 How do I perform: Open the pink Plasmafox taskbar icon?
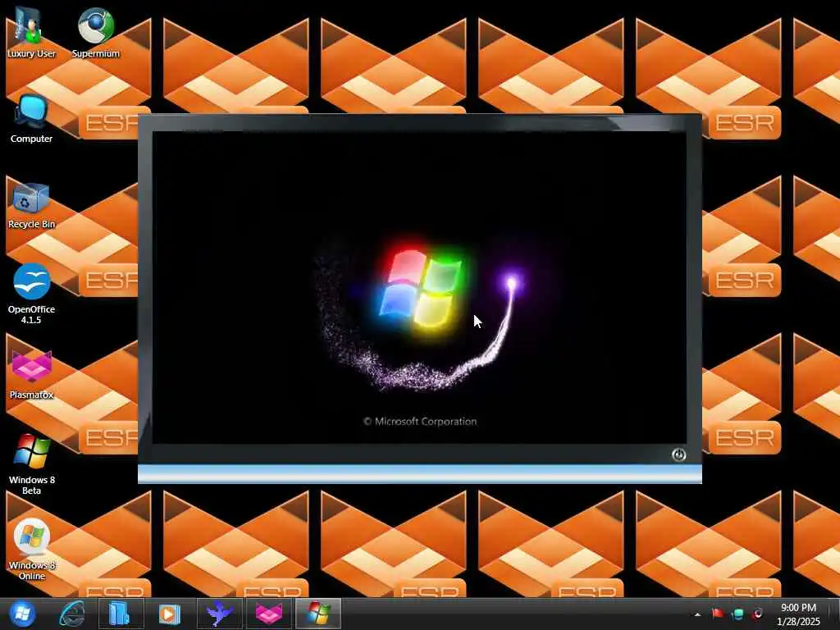[x=268, y=614]
